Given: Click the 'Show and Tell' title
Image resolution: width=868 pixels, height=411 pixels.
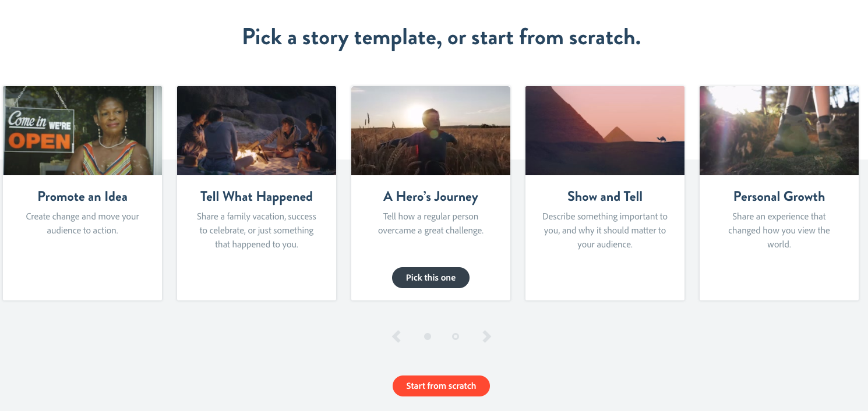Looking at the screenshot, I should (605, 197).
